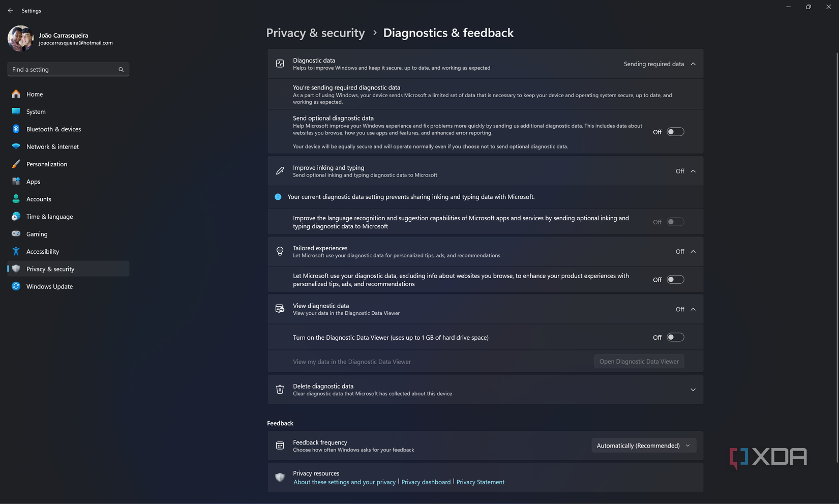Click the pen icon beside Improve inking
This screenshot has height=504, width=839.
click(x=280, y=171)
